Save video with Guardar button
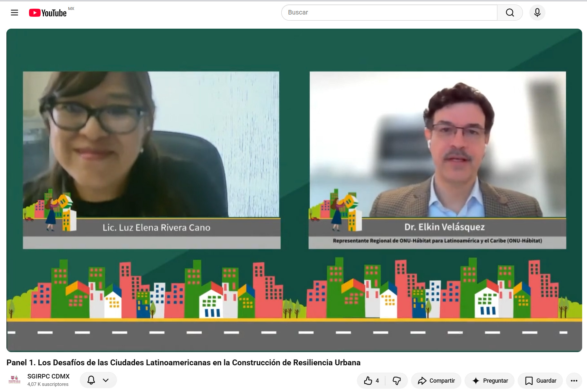Viewport: 587px width, 392px height. 540,381
